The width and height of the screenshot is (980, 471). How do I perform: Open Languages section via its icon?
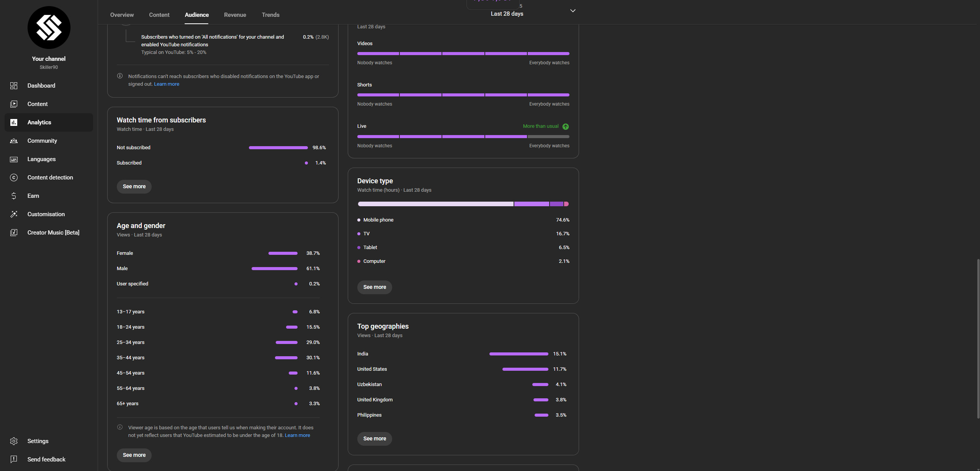click(14, 159)
